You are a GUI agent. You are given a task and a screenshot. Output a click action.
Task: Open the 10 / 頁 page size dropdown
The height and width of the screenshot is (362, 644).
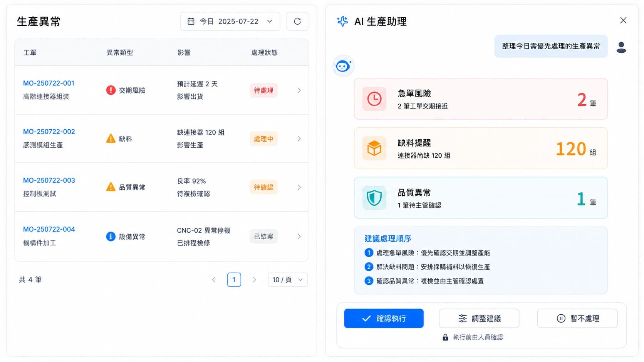click(288, 280)
